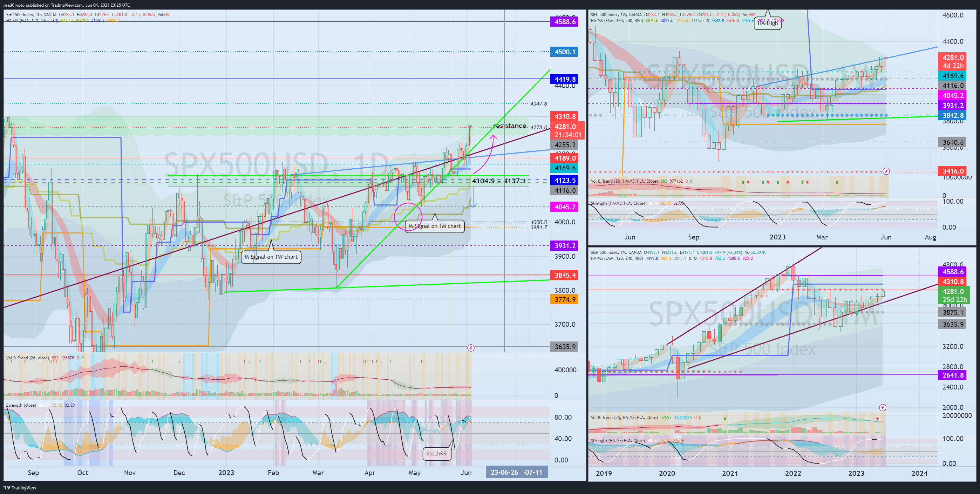This screenshot has height=494, width=980.
Task: Click the 'S&P 500 Index, 1M, OANDA' legend title
Action: click(616, 252)
